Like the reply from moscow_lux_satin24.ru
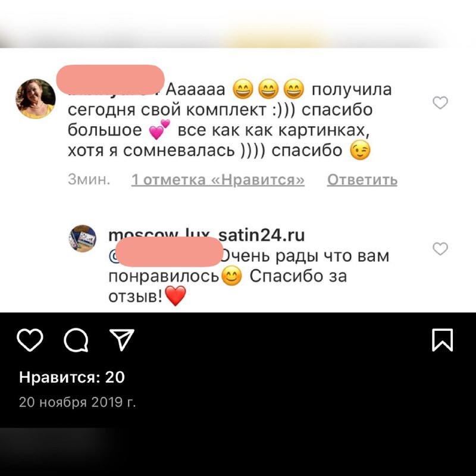476x476 pixels. (x=440, y=249)
